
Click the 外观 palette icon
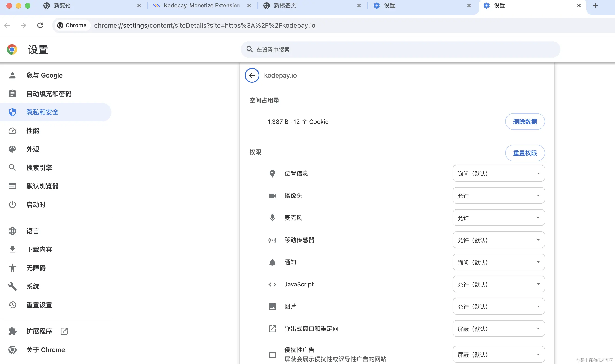pos(12,149)
